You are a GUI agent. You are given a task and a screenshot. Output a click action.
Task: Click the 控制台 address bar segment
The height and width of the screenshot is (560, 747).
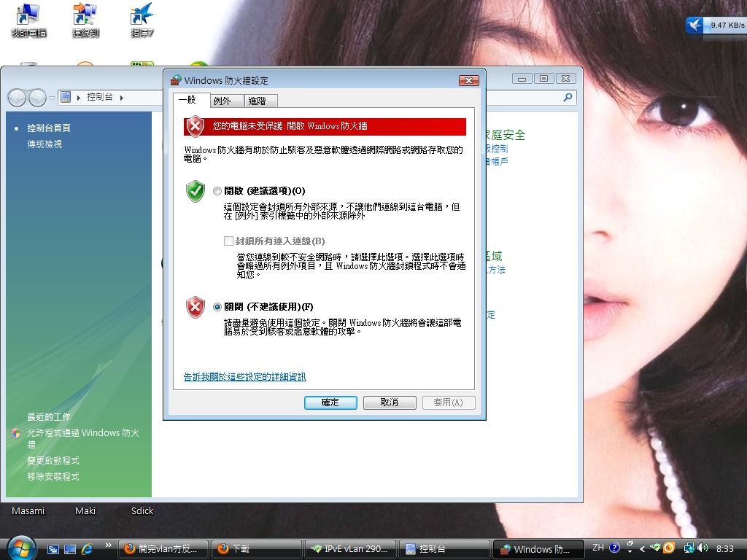(x=99, y=97)
